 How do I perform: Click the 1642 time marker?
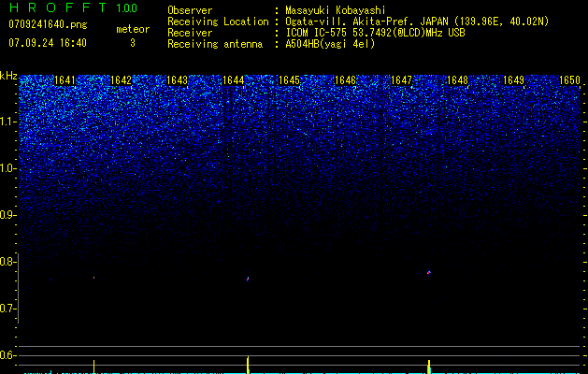[122, 80]
